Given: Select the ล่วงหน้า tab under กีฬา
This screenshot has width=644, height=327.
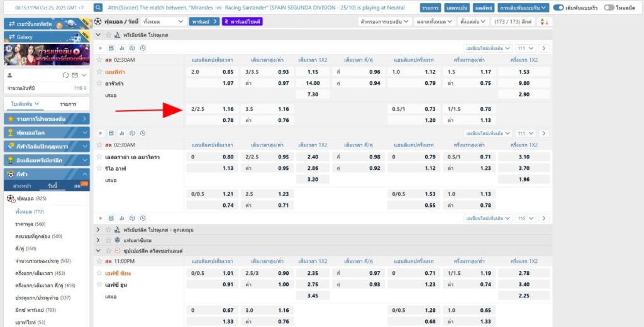Looking at the screenshot, I should [x=22, y=186].
